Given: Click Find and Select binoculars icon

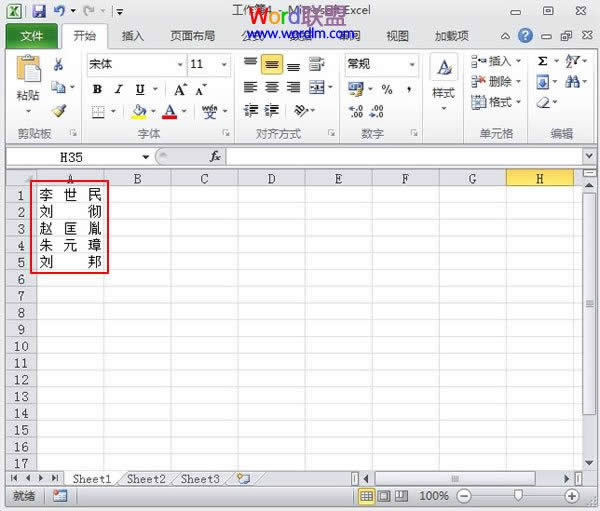Looking at the screenshot, I should click(x=572, y=82).
